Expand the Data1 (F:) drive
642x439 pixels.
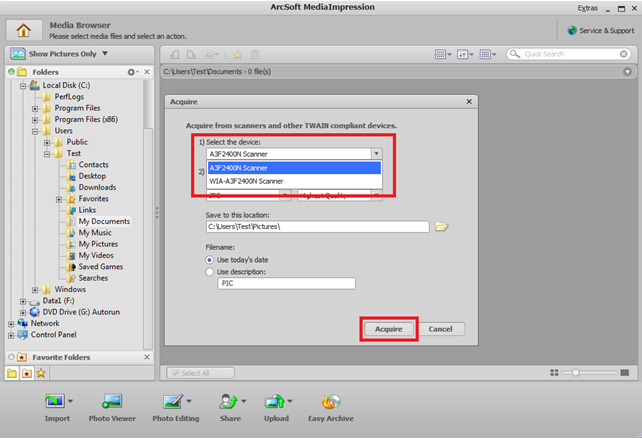click(x=23, y=302)
